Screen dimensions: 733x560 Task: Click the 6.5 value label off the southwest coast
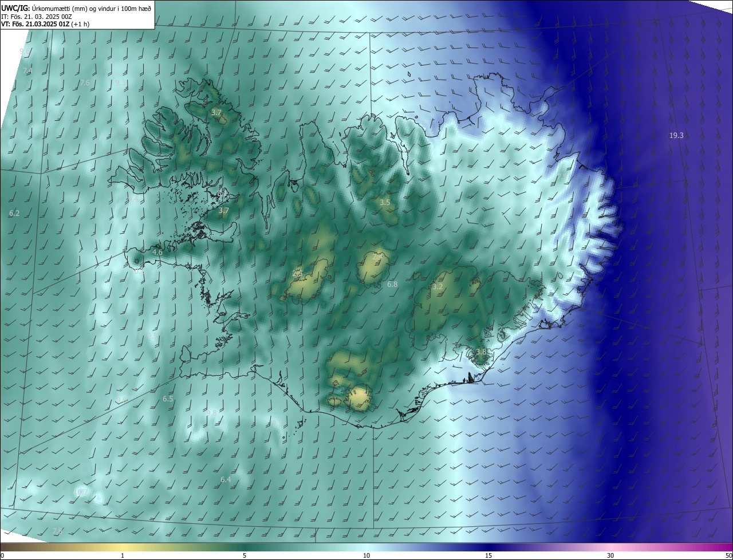point(168,399)
